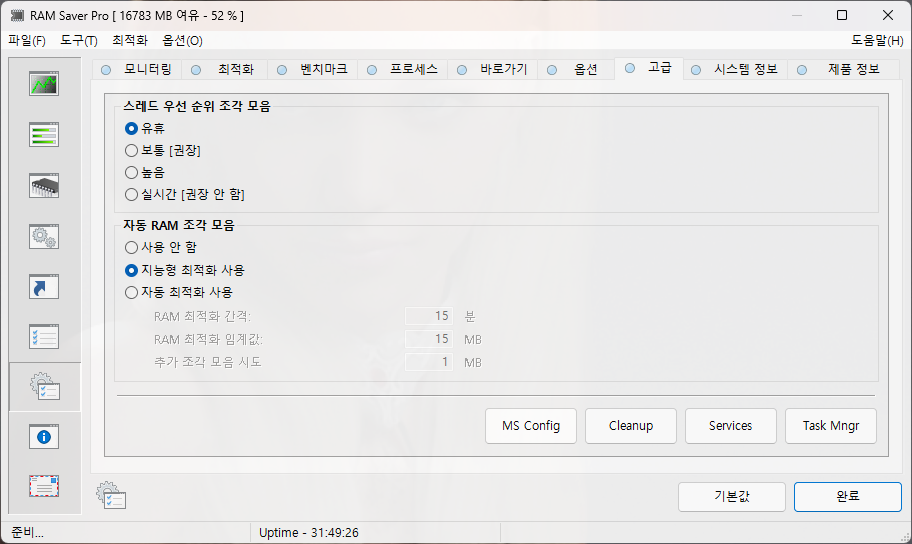The width and height of the screenshot is (912, 544).
Task: Select 실시간 [권장 안 함] priority
Action: click(x=185, y=194)
